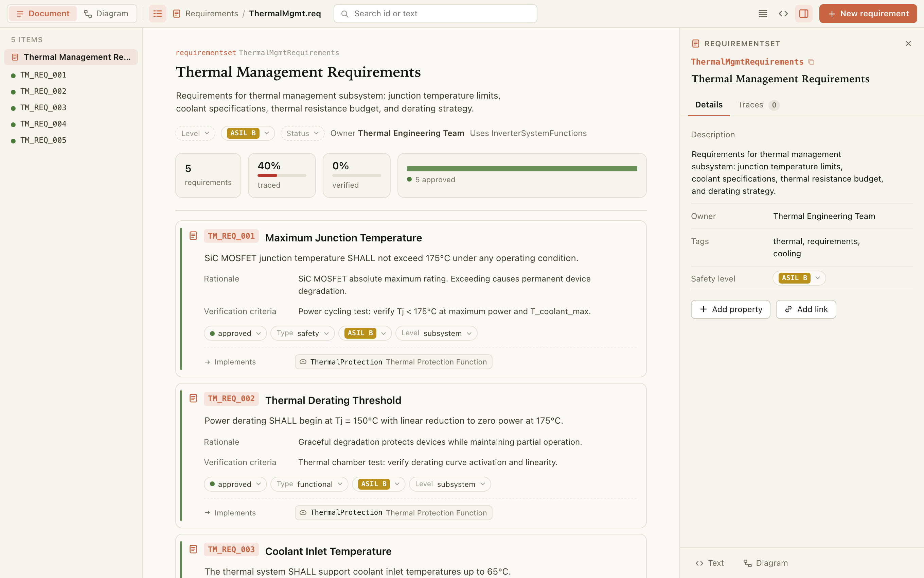Image resolution: width=924 pixels, height=578 pixels.
Task: Copy the ThermalMgmtRequirements identifier
Action: coord(811,62)
